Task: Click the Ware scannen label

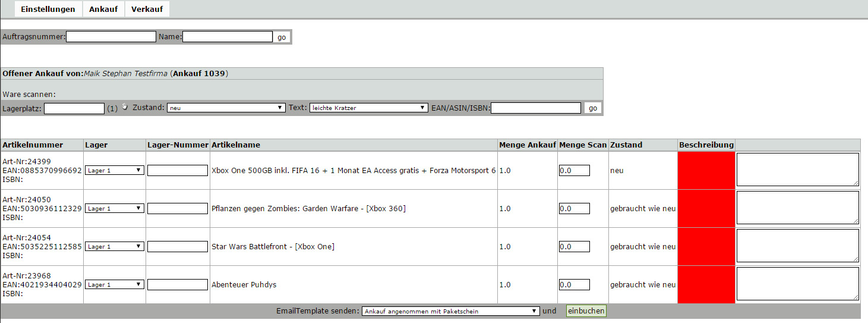Action: coord(29,94)
